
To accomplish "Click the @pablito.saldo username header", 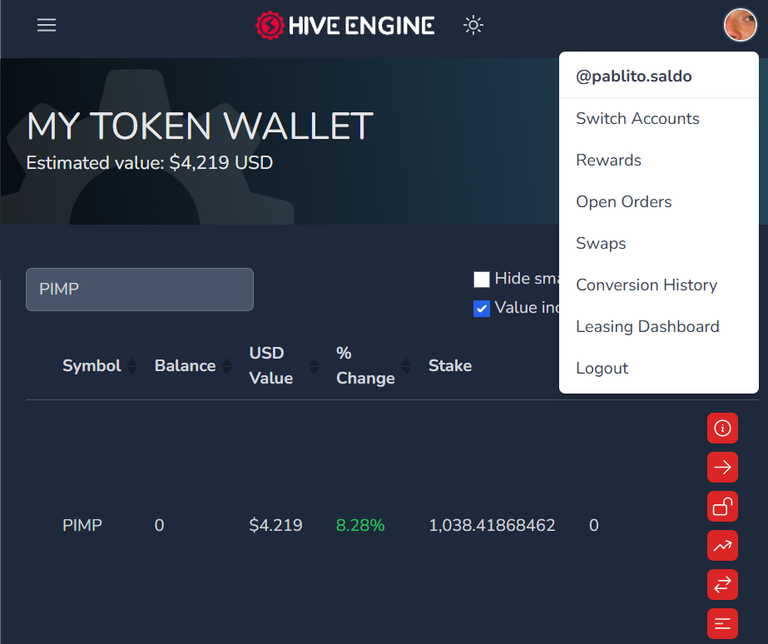I will [634, 76].
